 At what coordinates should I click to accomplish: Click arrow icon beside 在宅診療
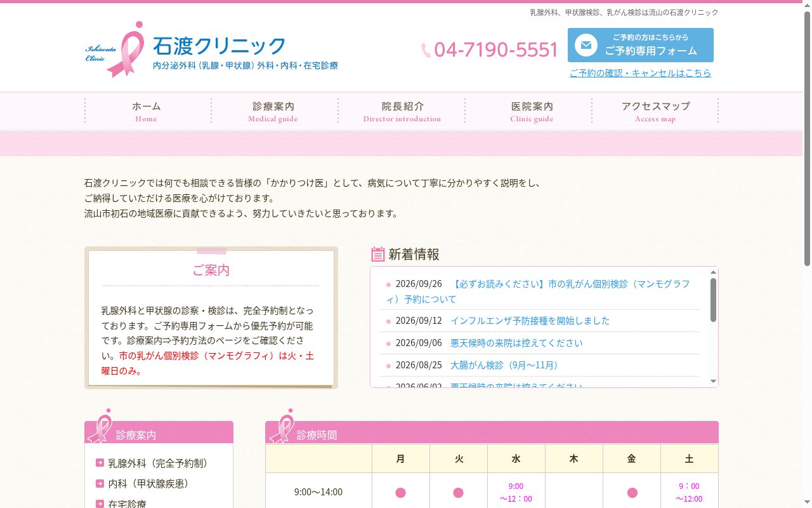coord(100,504)
